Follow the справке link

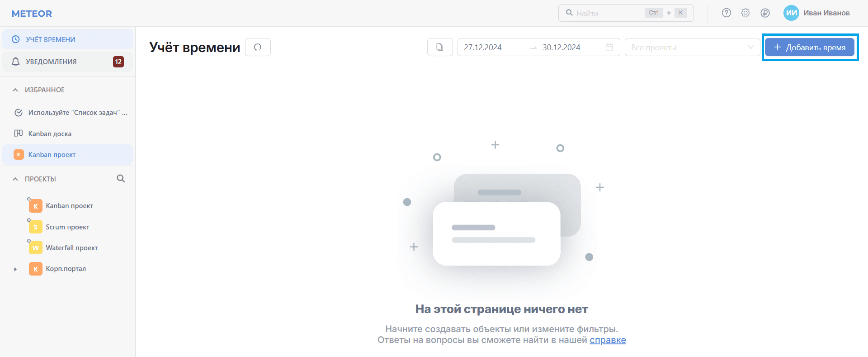tap(608, 340)
